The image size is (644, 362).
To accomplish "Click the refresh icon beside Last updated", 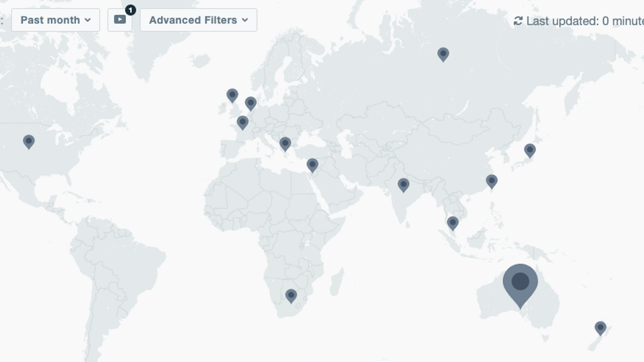I will point(518,21).
